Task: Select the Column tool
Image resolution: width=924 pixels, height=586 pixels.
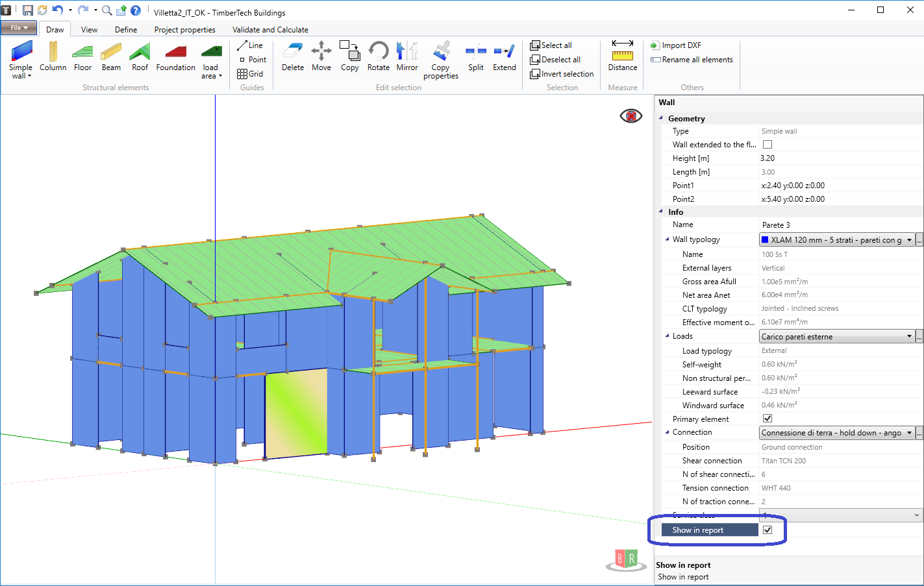Action: tap(53, 56)
